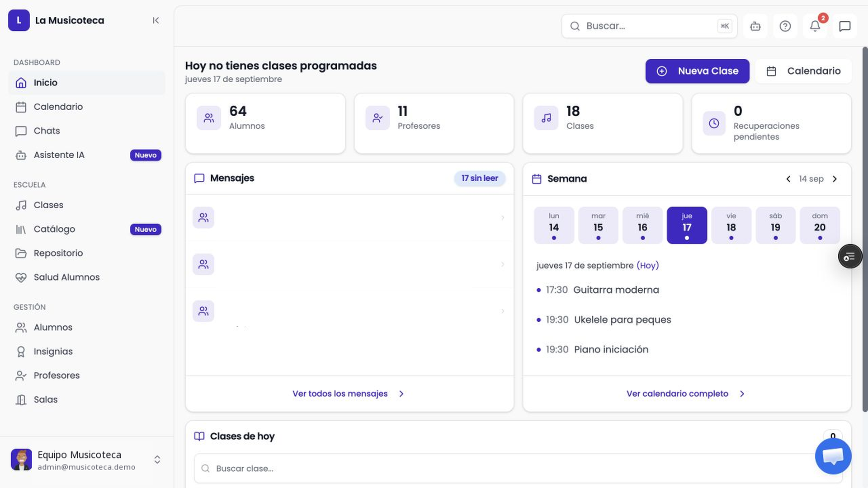868x488 pixels.
Task: Collapse the sidebar with the arrow icon
Action: 156,20
